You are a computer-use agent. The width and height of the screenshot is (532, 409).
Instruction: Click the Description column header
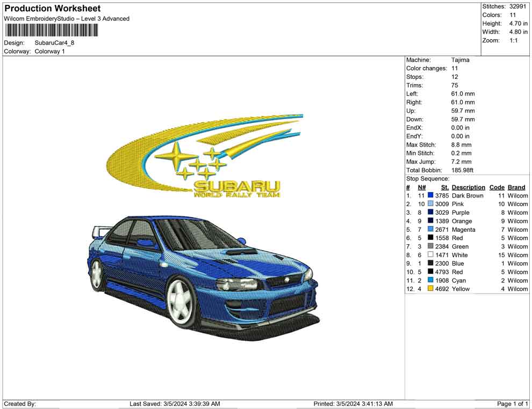coord(468,187)
